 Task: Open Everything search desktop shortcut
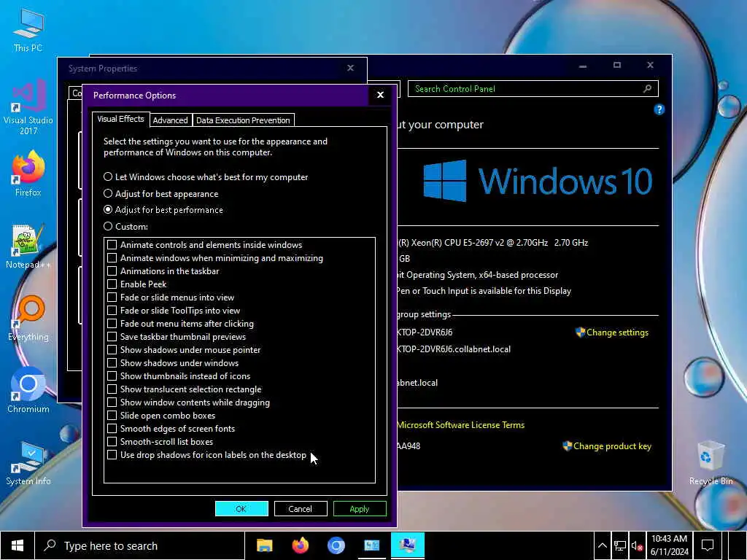point(28,318)
